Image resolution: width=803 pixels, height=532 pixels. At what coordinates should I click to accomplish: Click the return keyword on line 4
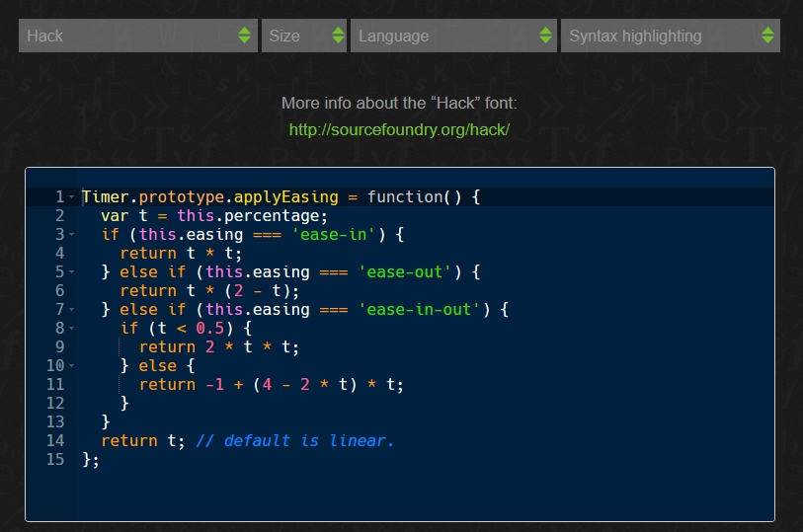click(148, 254)
